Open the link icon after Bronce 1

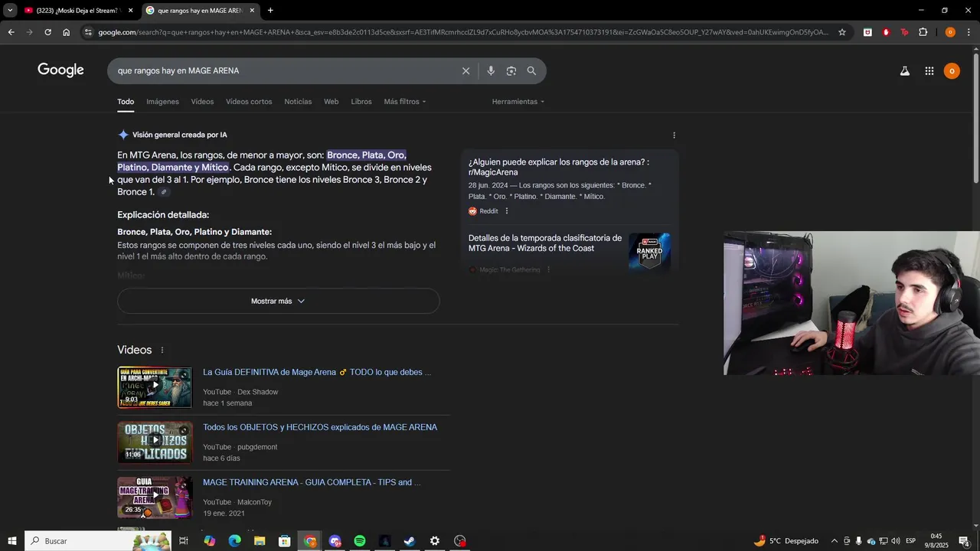coord(163,192)
